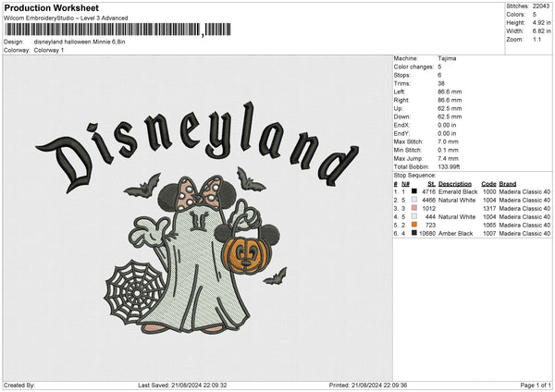Select the 'Emerald Black' description
Screen dimensions: 555x392
tap(458, 191)
